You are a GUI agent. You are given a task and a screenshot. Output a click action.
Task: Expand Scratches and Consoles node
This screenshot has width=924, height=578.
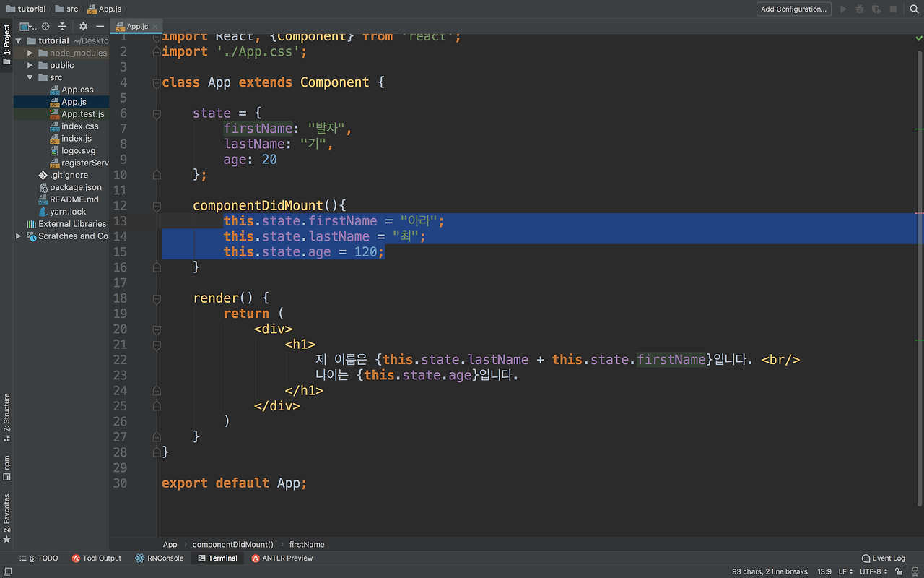[x=19, y=236]
